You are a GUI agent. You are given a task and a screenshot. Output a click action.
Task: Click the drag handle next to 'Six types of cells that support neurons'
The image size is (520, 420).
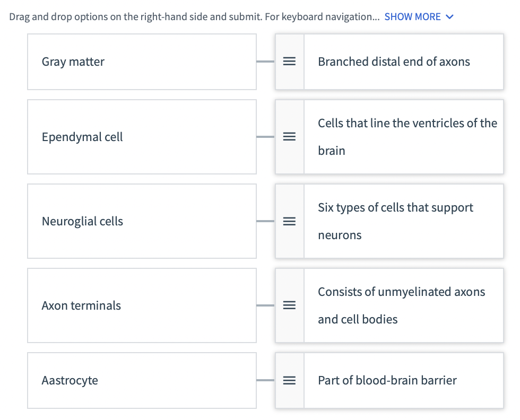289,221
